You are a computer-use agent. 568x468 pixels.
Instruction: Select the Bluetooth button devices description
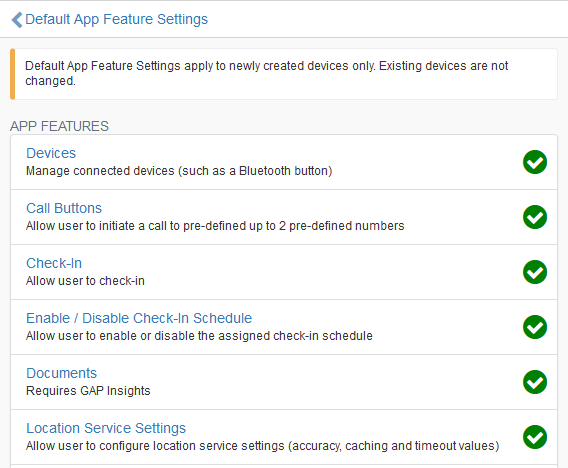(179, 171)
